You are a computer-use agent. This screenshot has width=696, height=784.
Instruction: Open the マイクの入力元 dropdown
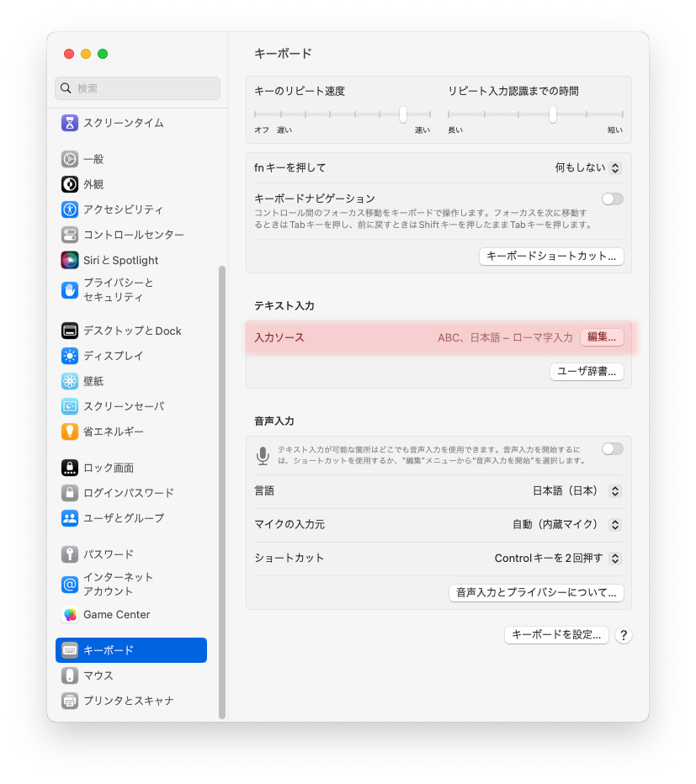tap(567, 525)
